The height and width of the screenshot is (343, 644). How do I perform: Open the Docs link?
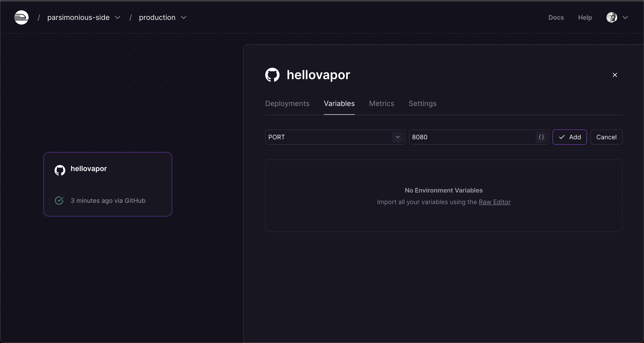click(x=556, y=17)
